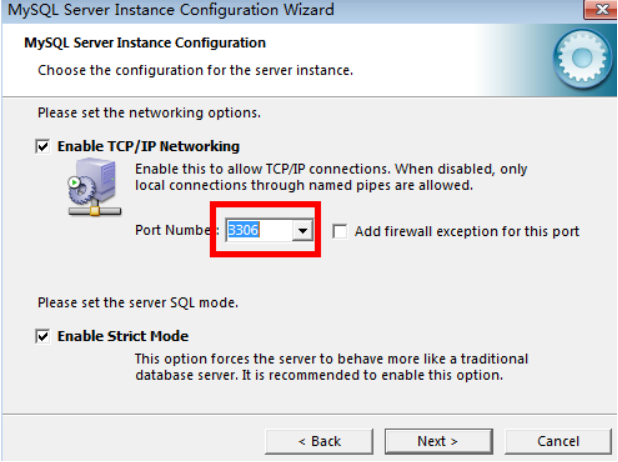Image resolution: width=618 pixels, height=462 pixels.
Task: Click the firewall exception label text
Action: [x=467, y=231]
